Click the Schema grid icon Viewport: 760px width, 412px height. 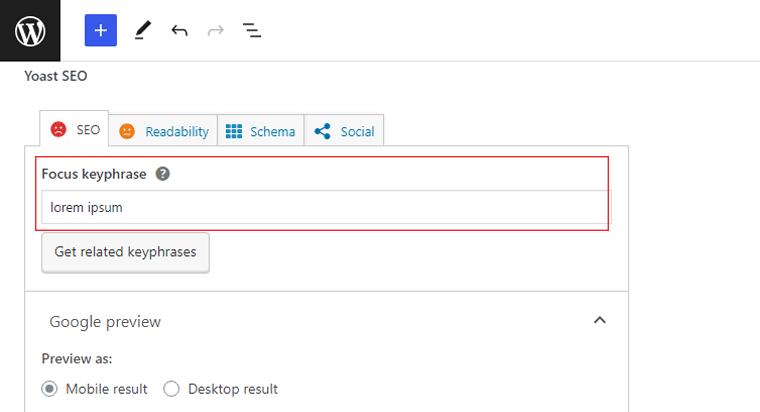point(234,131)
